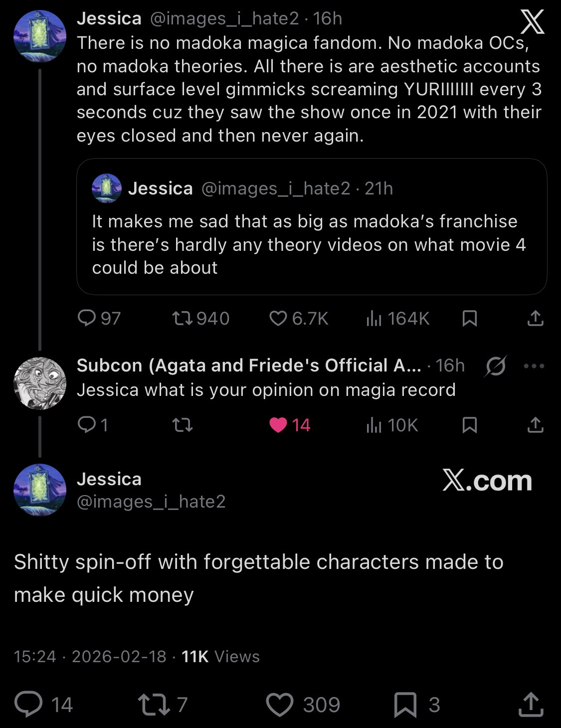Reply to Subcon's magia record question
This screenshot has width=561, height=728.
[x=87, y=425]
